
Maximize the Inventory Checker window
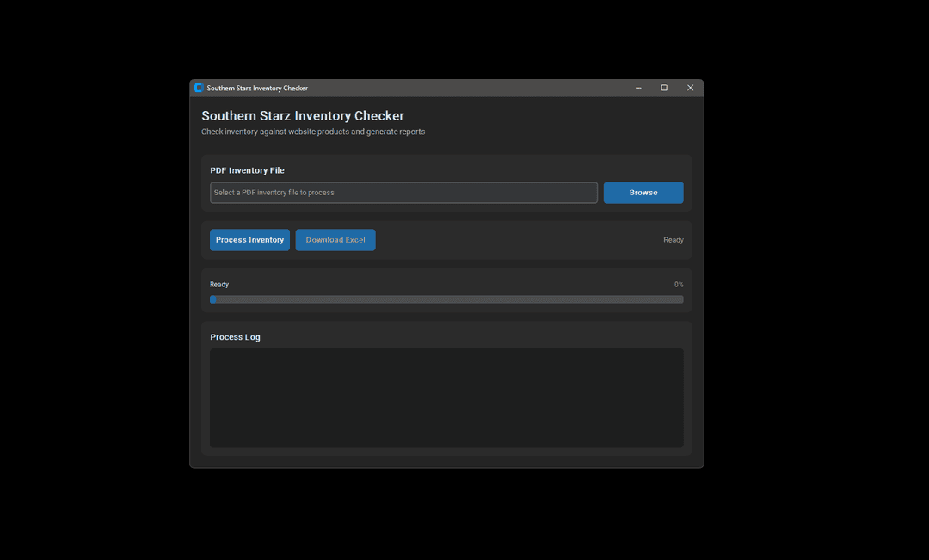click(x=664, y=88)
